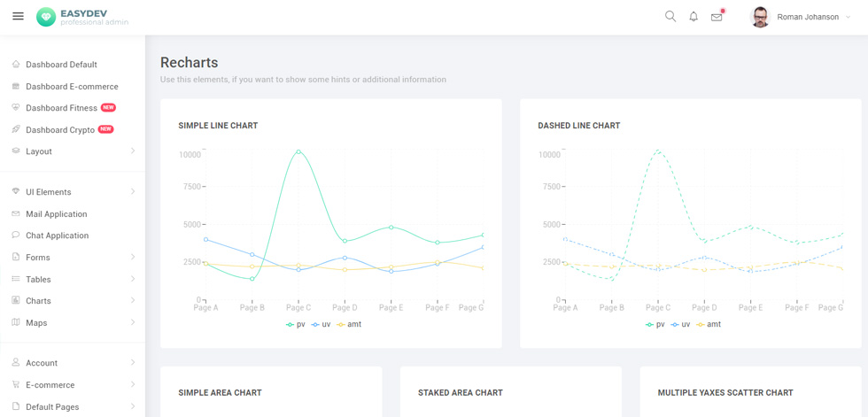The width and height of the screenshot is (868, 417).
Task: Toggle amt series in Simple Line Chart legend
Action: [x=349, y=324]
